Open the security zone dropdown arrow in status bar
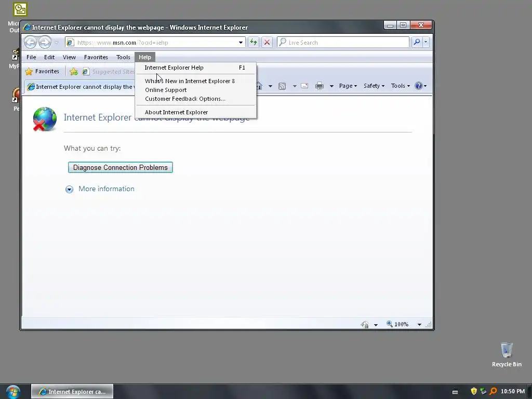The image size is (532, 399). [x=376, y=325]
